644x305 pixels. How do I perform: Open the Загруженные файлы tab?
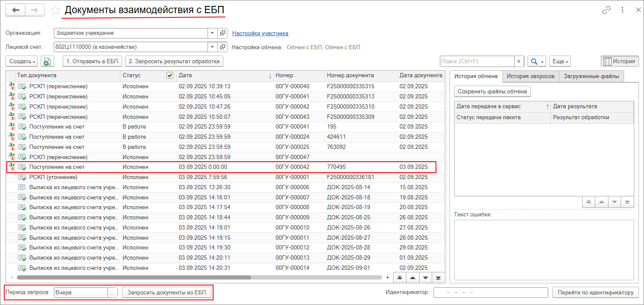[591, 76]
